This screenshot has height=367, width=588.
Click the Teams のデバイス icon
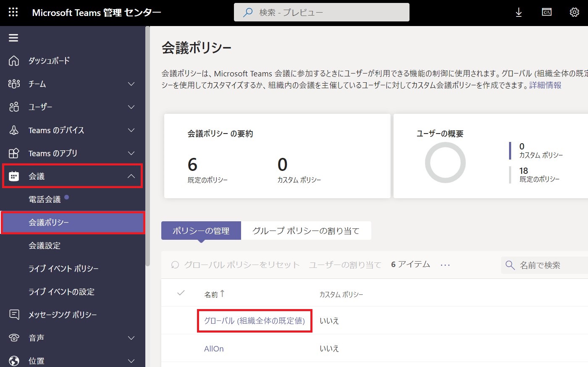point(14,130)
